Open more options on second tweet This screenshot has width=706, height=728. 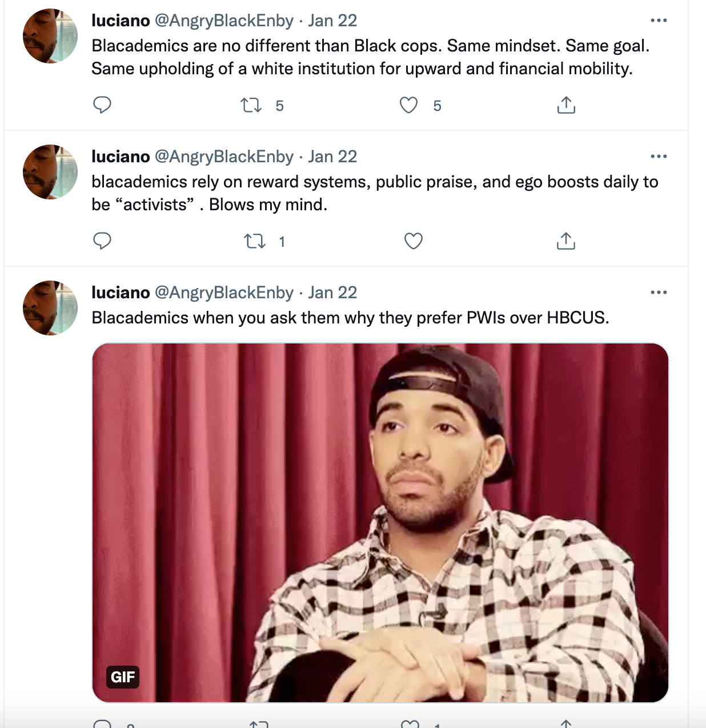(x=659, y=157)
